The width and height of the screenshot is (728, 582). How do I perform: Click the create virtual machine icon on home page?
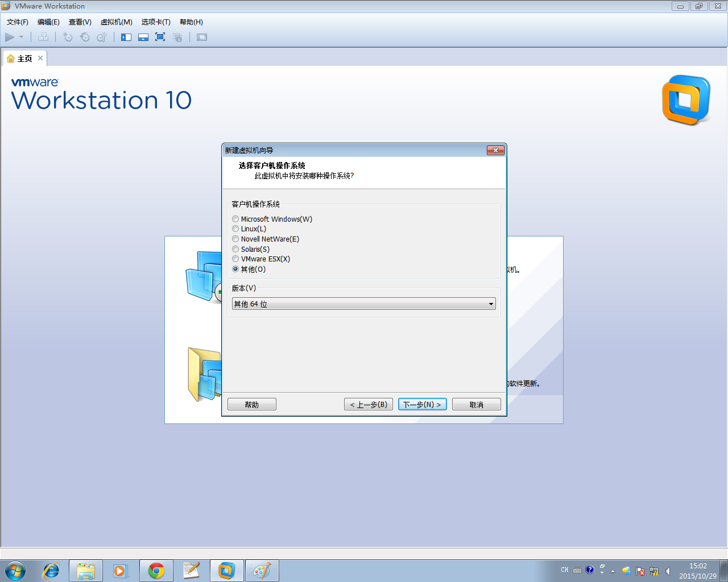tap(204, 276)
